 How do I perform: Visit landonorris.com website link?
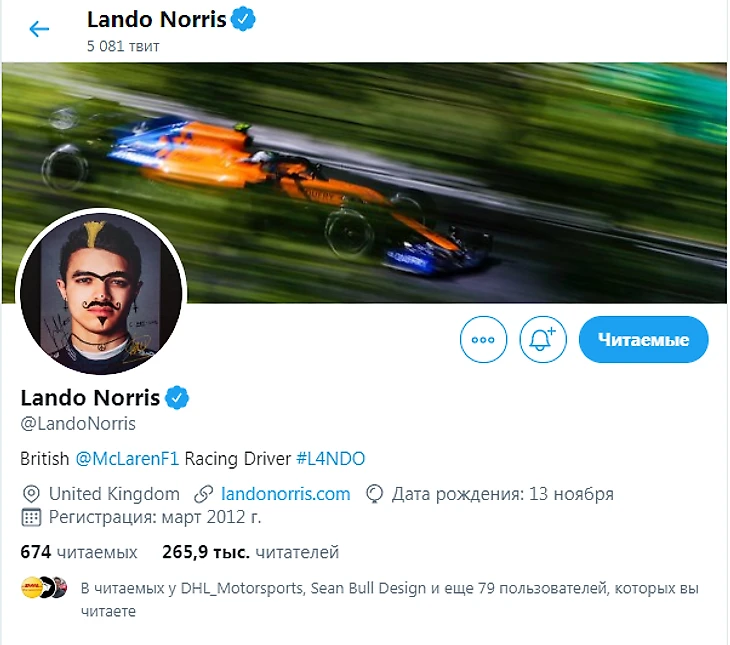coord(285,494)
